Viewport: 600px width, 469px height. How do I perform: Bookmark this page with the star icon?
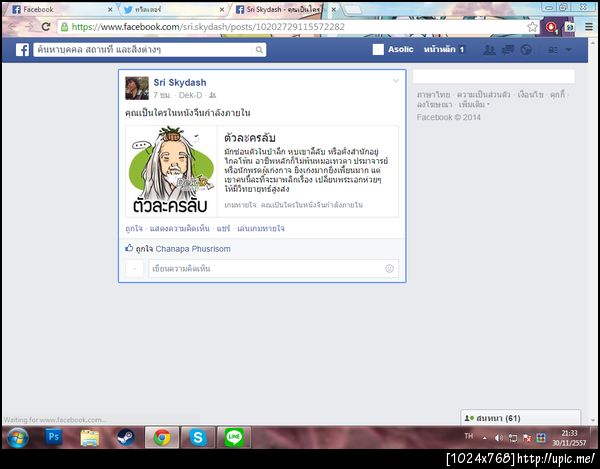pos(532,27)
